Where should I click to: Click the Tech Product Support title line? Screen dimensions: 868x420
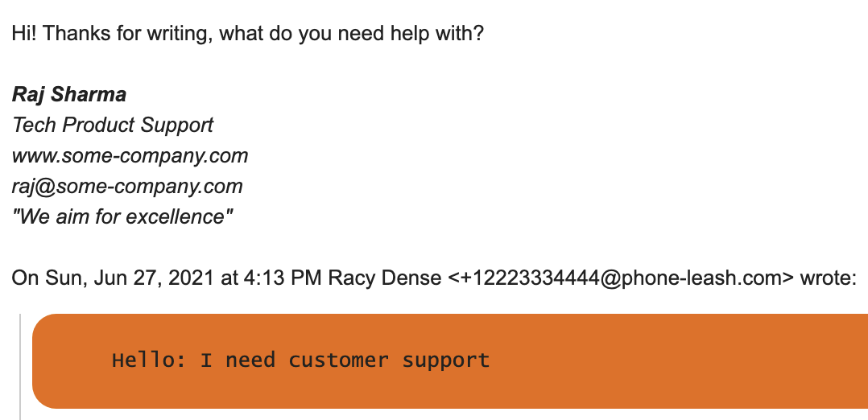(113, 126)
